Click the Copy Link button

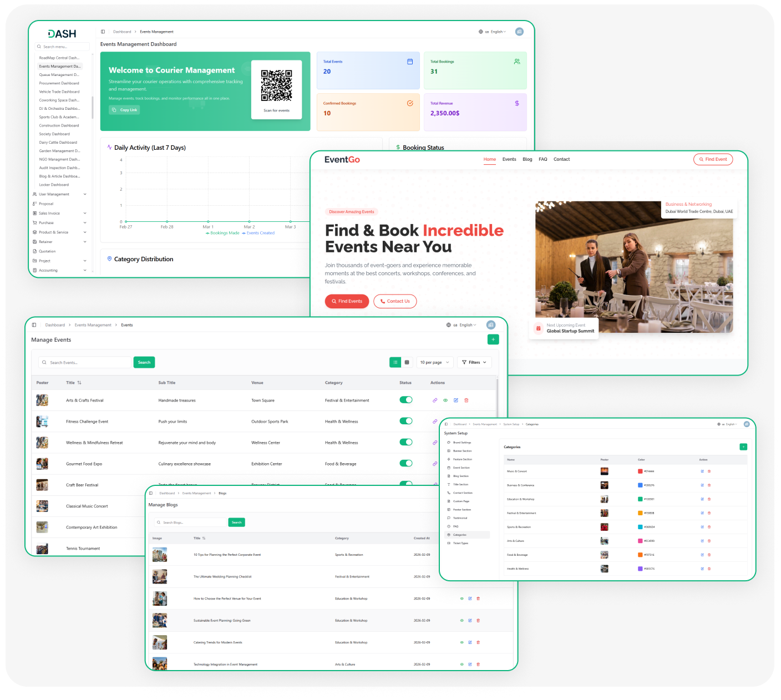[x=124, y=110]
